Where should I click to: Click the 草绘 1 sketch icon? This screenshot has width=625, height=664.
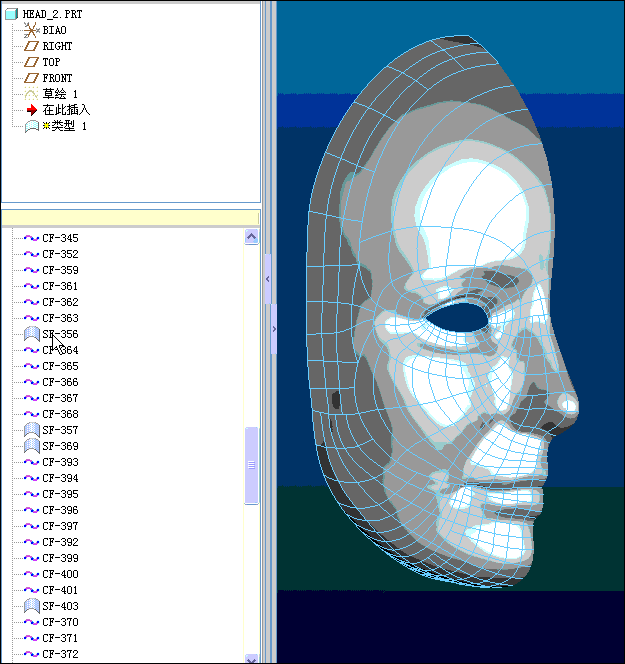31,94
